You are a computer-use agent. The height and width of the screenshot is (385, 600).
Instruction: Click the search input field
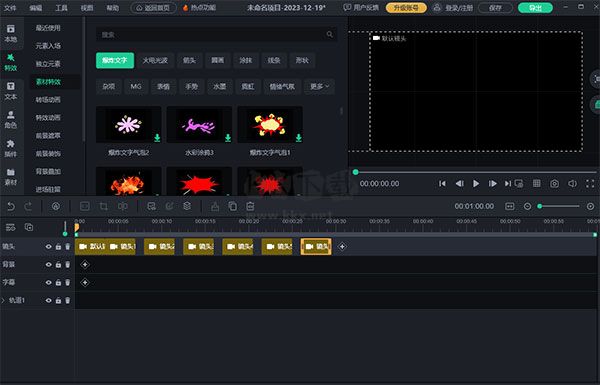point(216,35)
